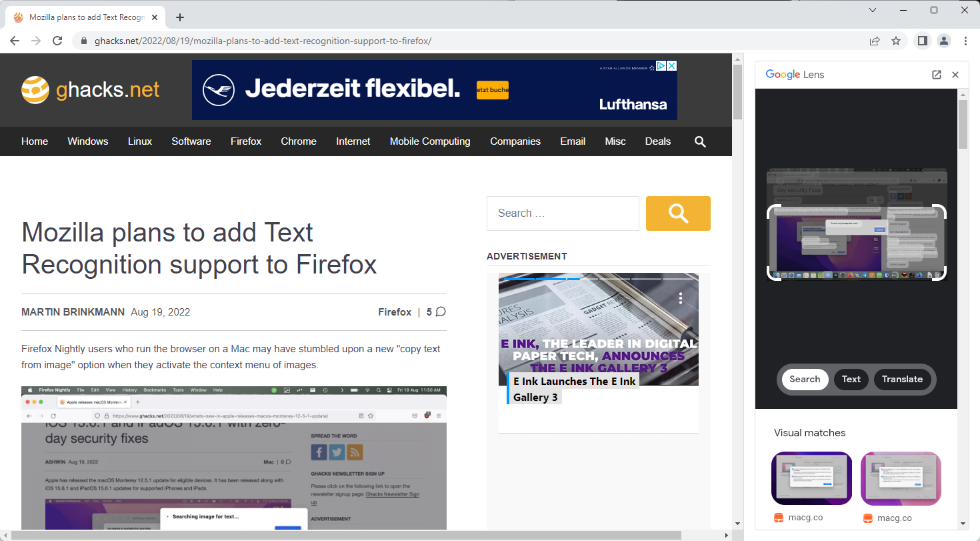Close the Google Lens side panel
980x541 pixels.
pyautogui.click(x=955, y=75)
